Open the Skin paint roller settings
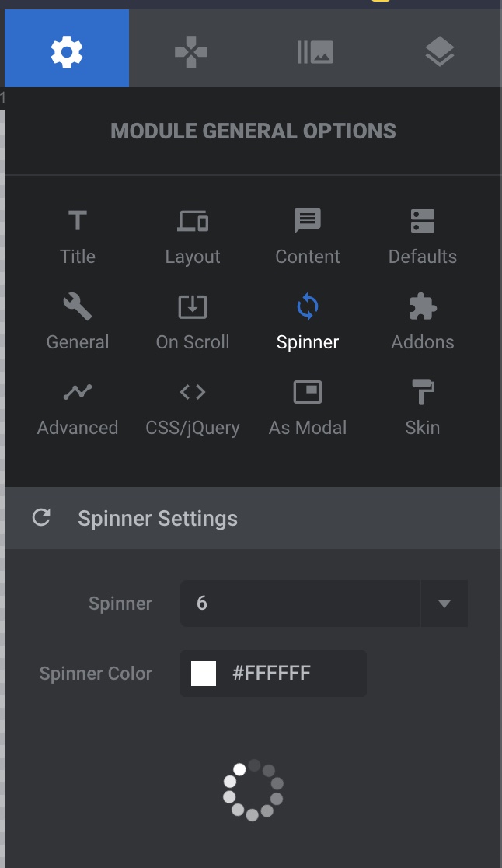 pyautogui.click(x=423, y=393)
